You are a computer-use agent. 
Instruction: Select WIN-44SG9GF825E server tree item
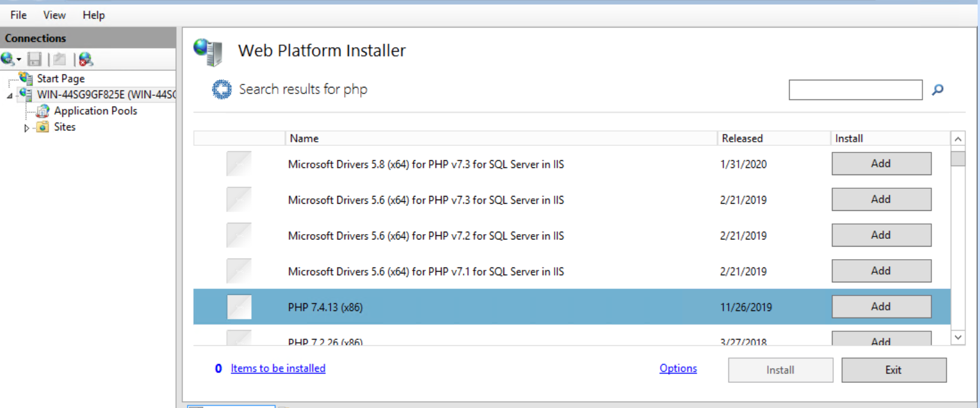[x=106, y=94]
